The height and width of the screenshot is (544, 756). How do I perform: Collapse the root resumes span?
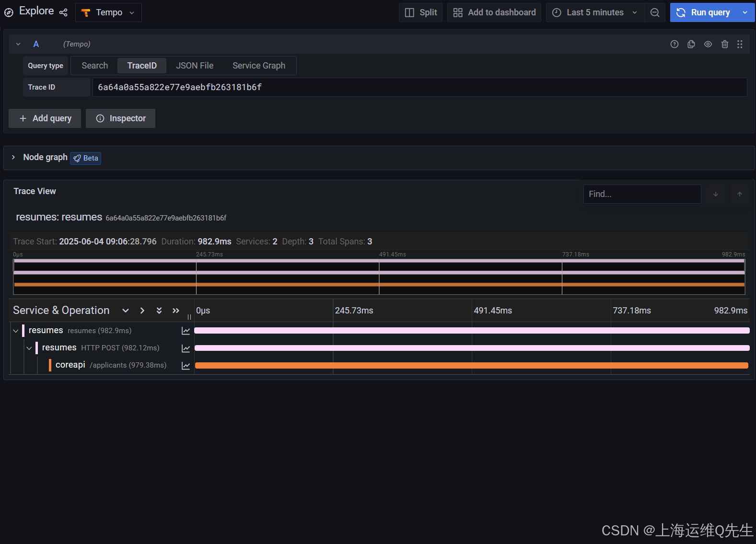tap(16, 331)
